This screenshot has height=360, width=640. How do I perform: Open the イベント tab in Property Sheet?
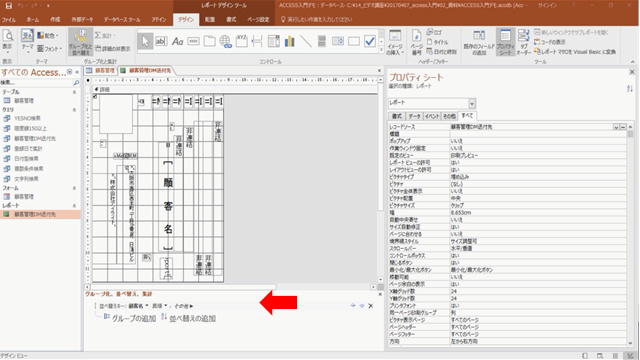coord(433,116)
